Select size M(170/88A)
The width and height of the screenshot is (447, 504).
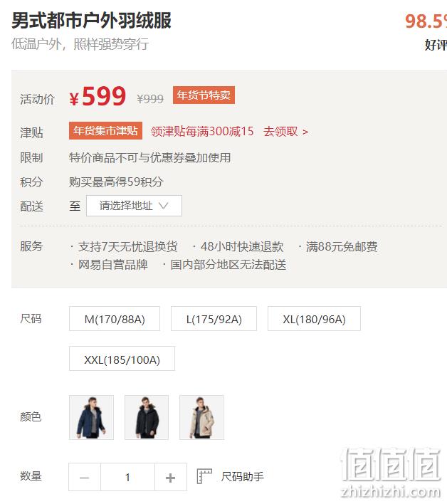[115, 319]
